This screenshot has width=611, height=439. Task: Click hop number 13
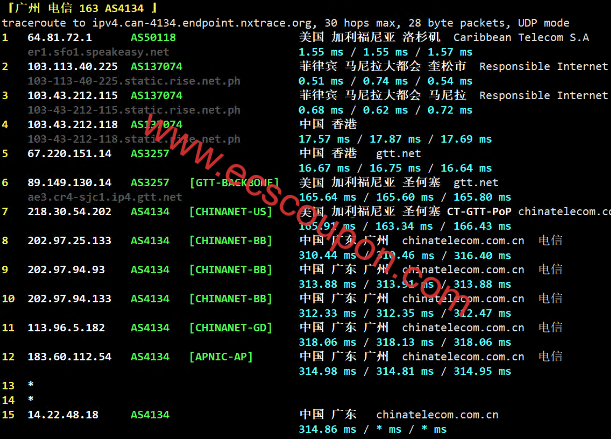(x=8, y=386)
